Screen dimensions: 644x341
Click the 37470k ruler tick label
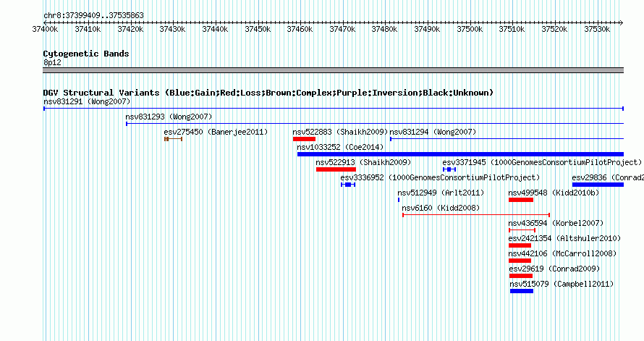pos(342,29)
